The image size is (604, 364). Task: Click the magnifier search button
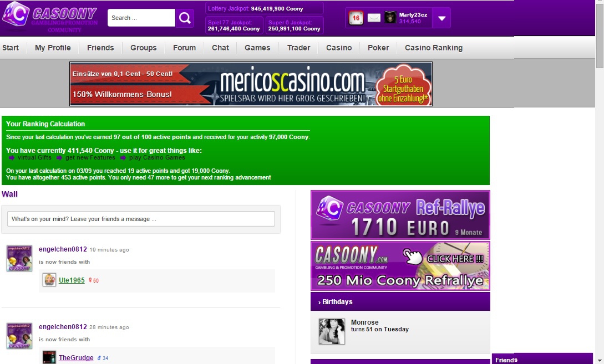[185, 18]
